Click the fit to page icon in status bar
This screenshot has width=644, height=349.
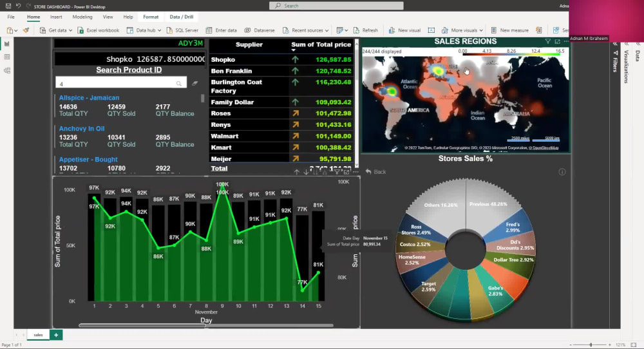pos(633,345)
